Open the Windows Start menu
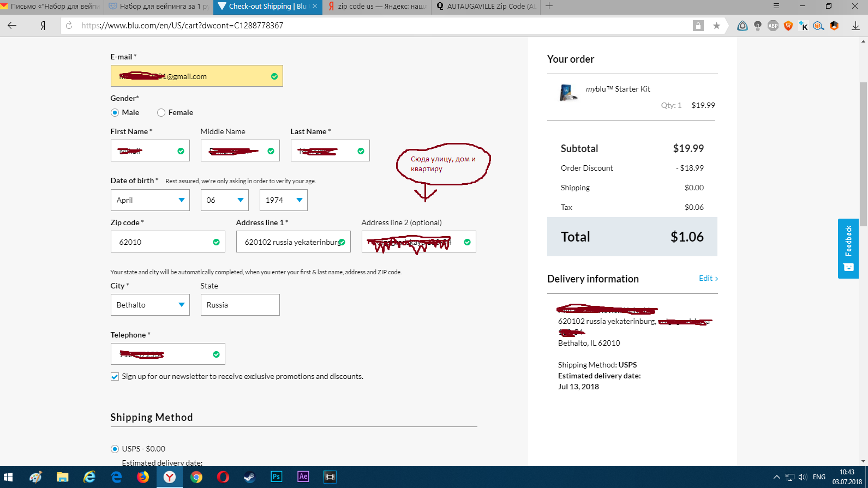This screenshot has height=488, width=868. pos(8,477)
